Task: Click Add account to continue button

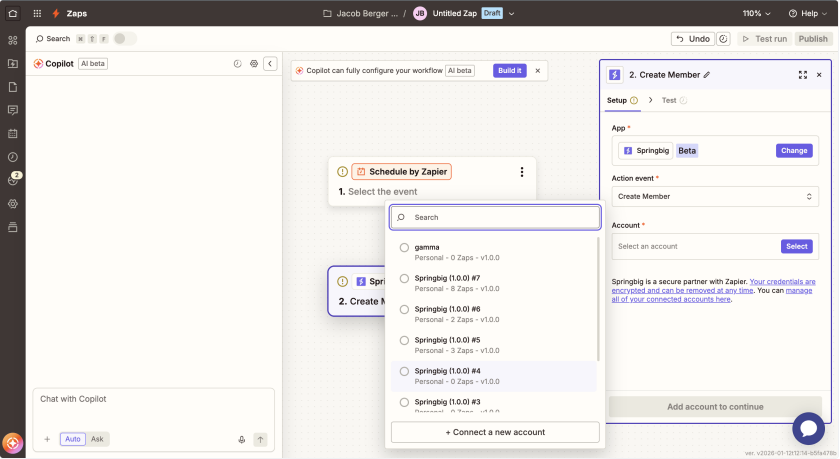Action: (715, 407)
